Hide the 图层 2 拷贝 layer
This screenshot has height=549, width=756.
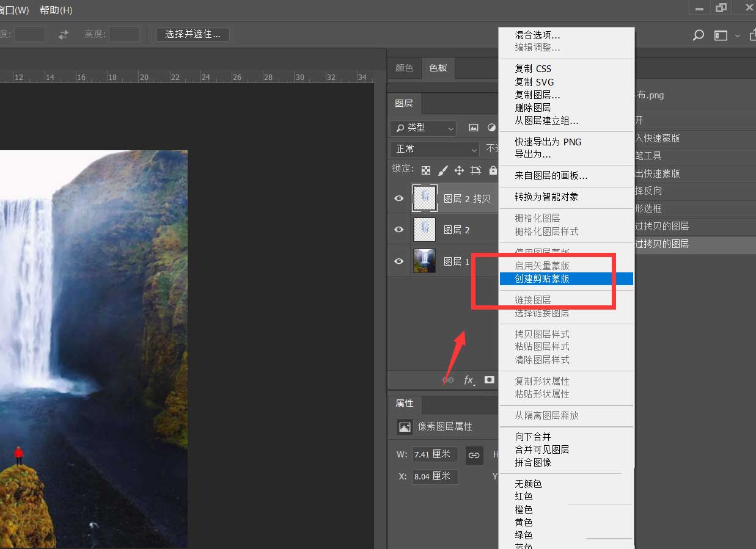pos(398,198)
